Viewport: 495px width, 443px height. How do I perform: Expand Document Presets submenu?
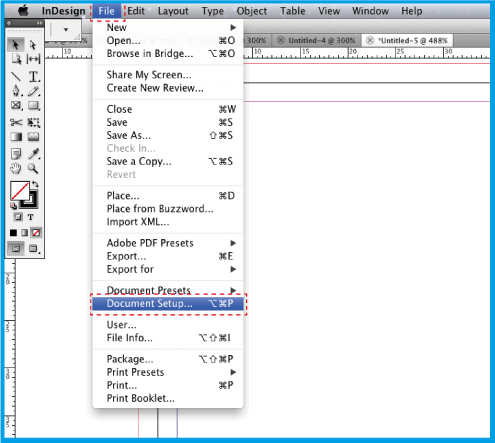[x=168, y=290]
